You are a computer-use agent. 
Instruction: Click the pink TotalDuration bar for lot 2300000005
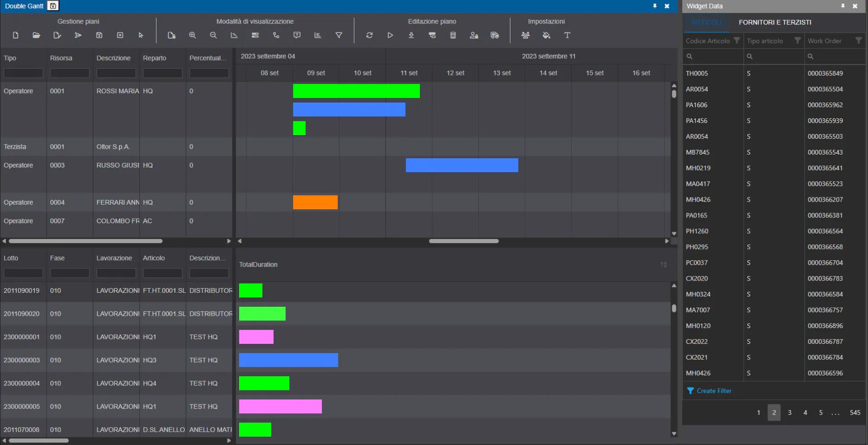click(280, 407)
